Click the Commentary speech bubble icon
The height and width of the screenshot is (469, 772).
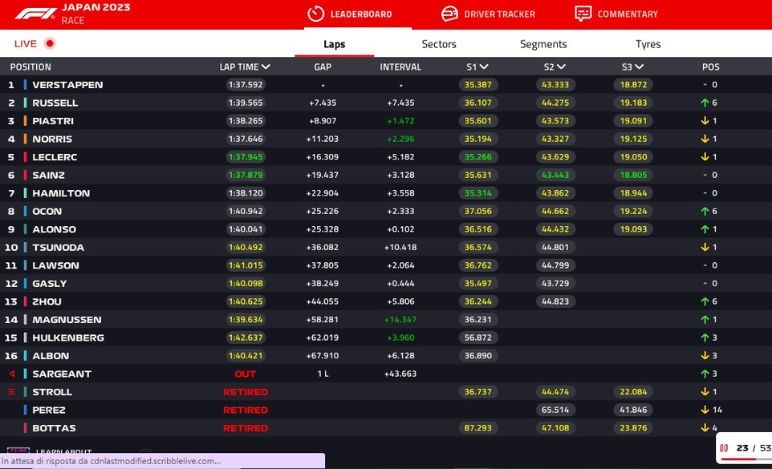click(x=583, y=14)
